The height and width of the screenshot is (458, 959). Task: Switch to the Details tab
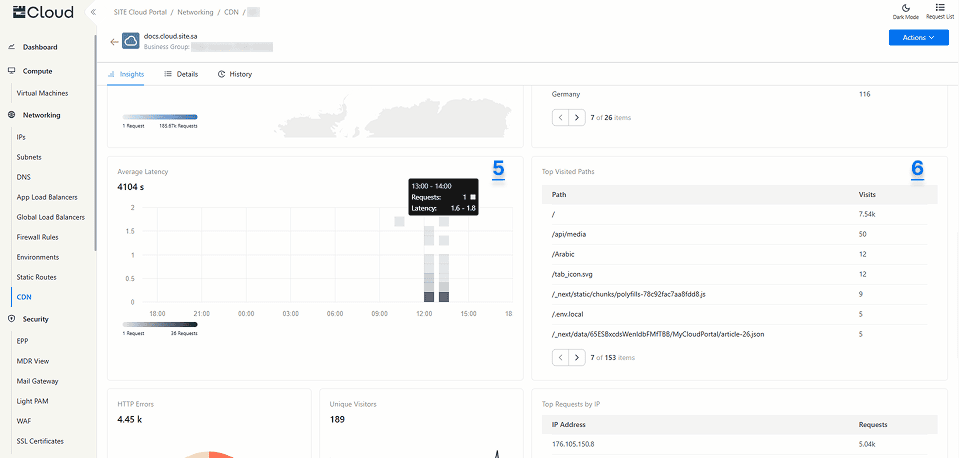(x=181, y=74)
